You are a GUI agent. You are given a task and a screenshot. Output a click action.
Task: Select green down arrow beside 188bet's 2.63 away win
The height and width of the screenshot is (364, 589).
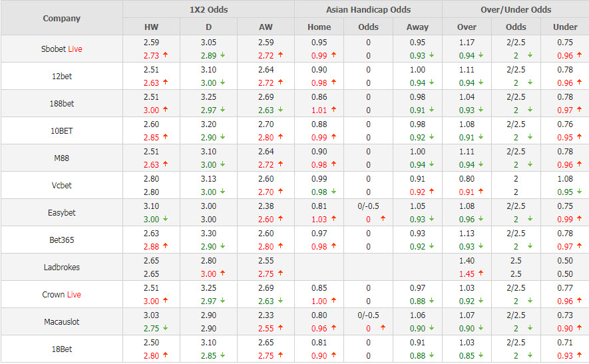click(x=280, y=110)
